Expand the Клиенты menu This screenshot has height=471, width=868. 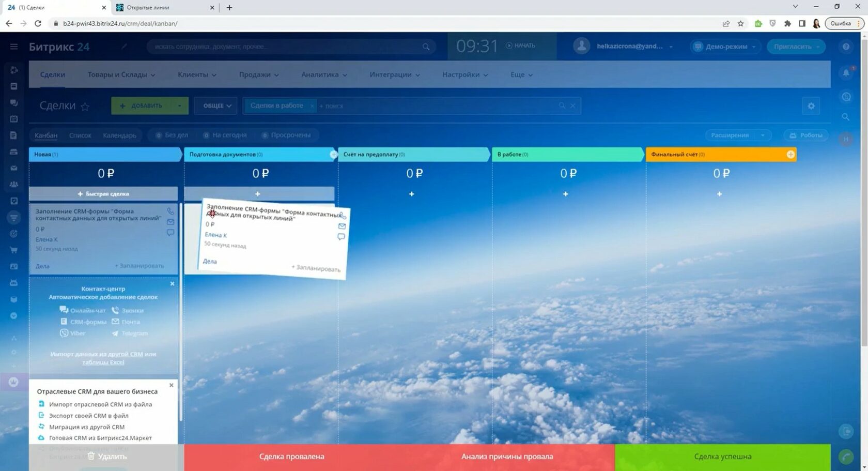197,74
